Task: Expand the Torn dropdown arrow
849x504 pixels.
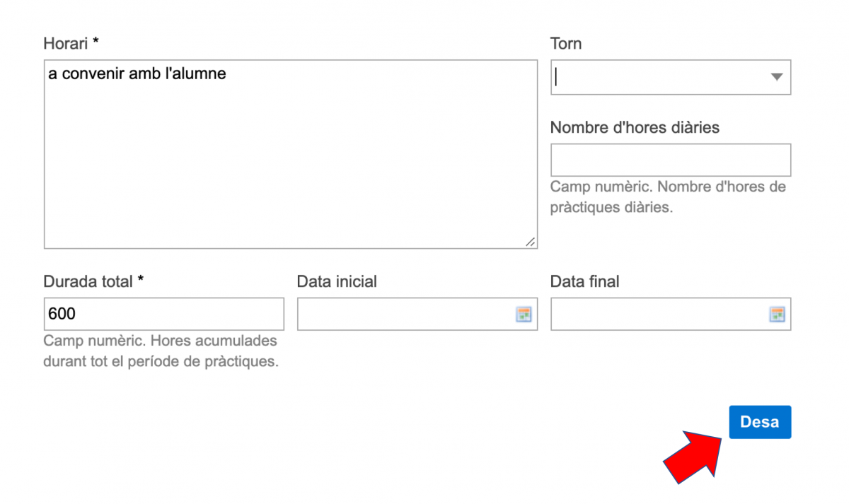Action: coord(776,77)
